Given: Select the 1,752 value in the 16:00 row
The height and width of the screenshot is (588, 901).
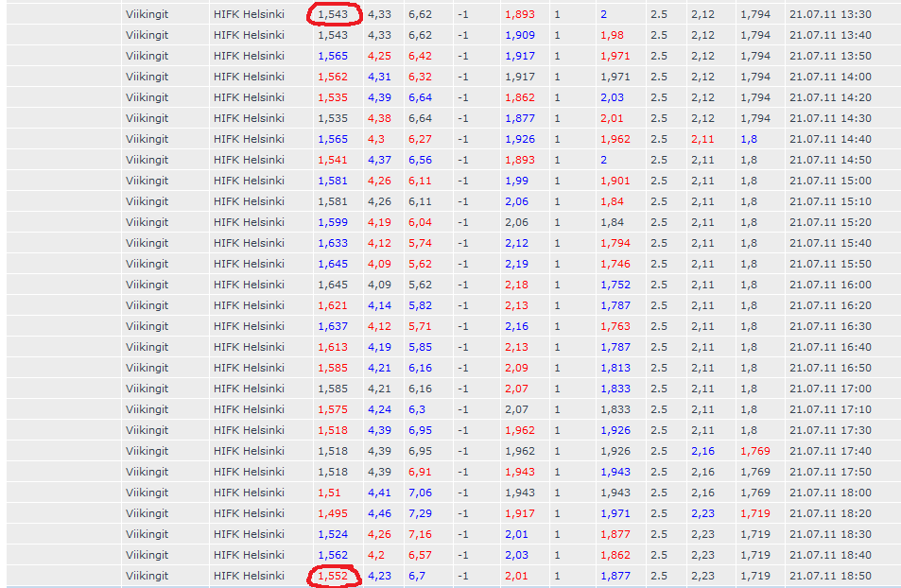Looking at the screenshot, I should coord(615,285).
